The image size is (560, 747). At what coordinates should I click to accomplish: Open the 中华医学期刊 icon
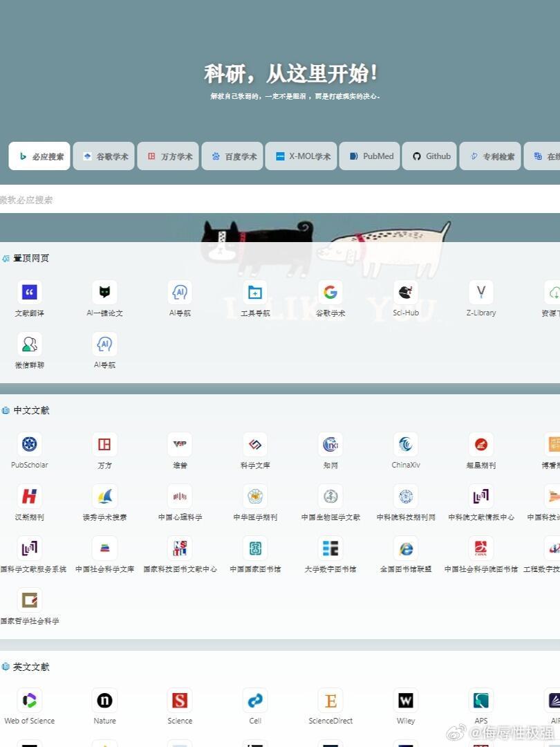coord(255,496)
